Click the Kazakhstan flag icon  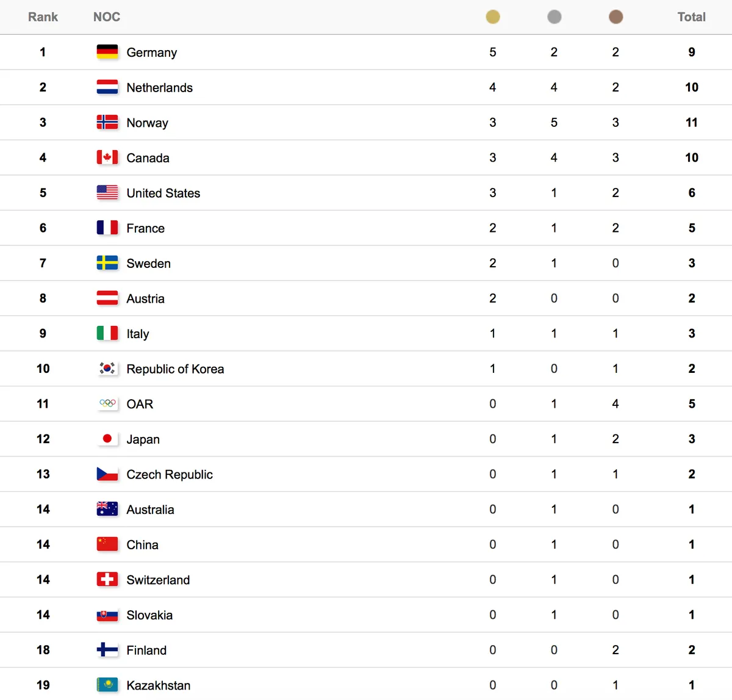(107, 685)
